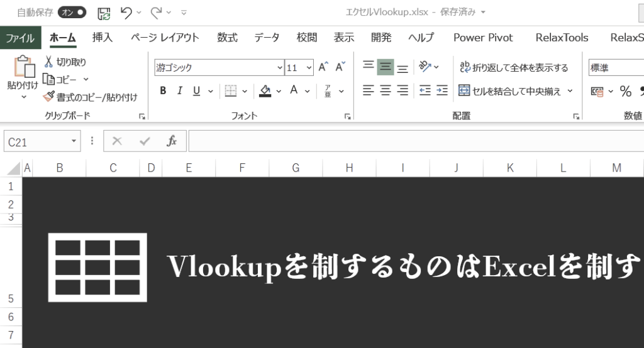Expand the セルを結合して中央揃え dropdown
The width and height of the screenshot is (644, 348).
[x=570, y=91]
